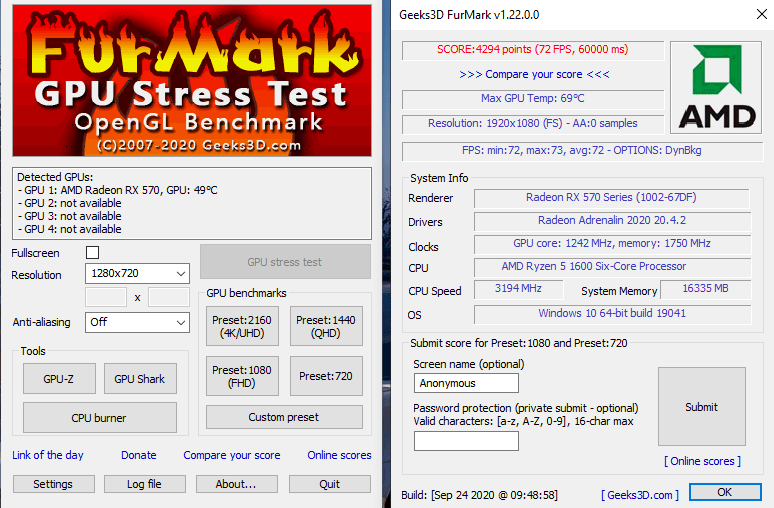Image resolution: width=774 pixels, height=508 pixels.
Task: Open Online scores link in main window
Action: (340, 455)
